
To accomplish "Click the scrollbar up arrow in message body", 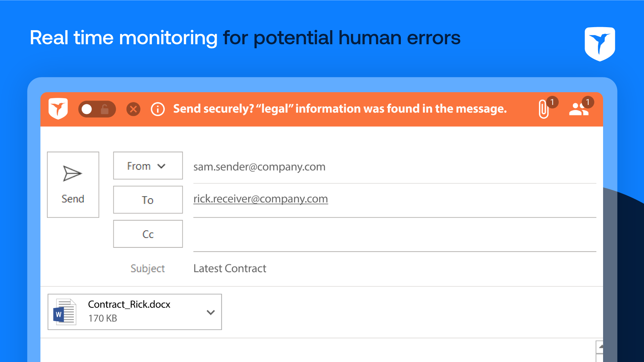I will coord(600,347).
